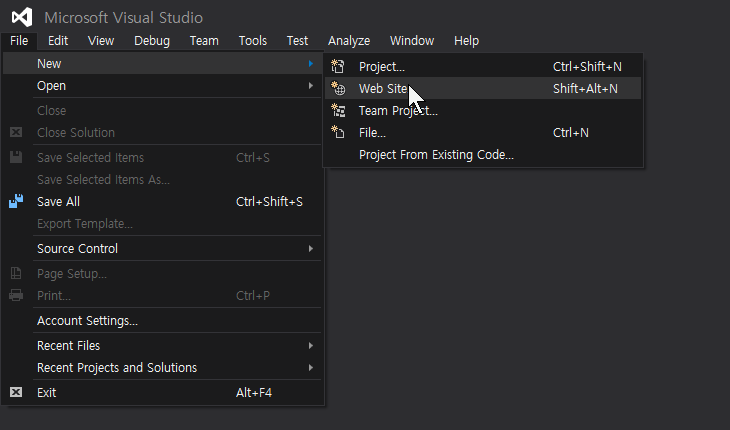
Task: Click the Print printer icon
Action: (x=16, y=295)
